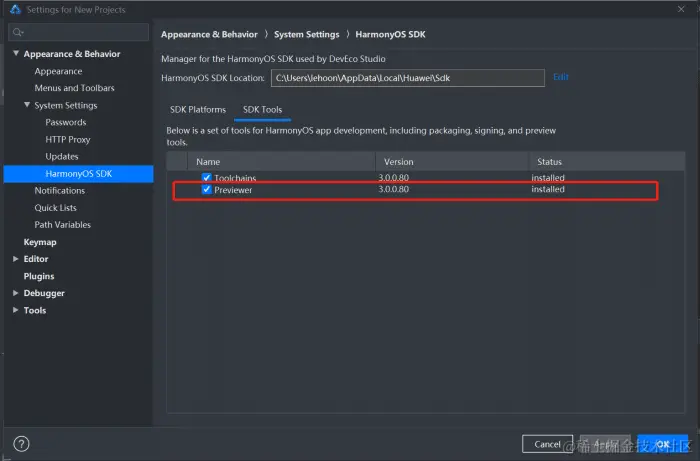Select Keymap in settings tree
This screenshot has width=700, height=461.
click(x=40, y=242)
